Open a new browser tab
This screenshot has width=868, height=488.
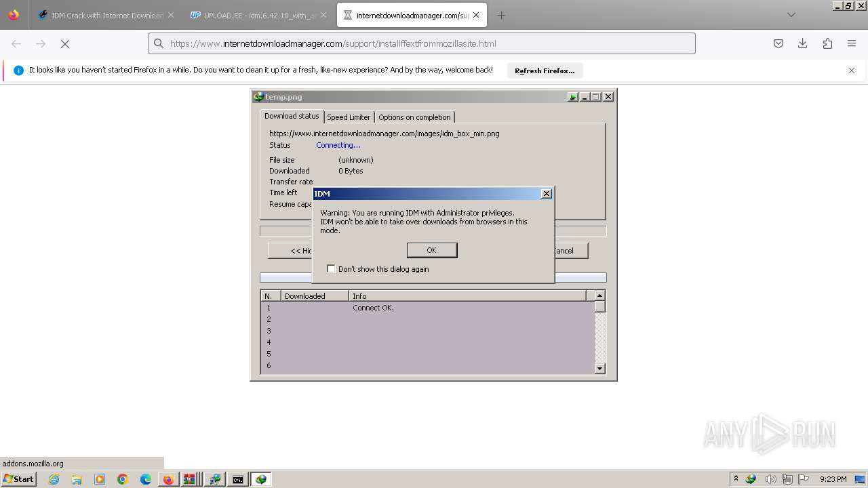[501, 15]
